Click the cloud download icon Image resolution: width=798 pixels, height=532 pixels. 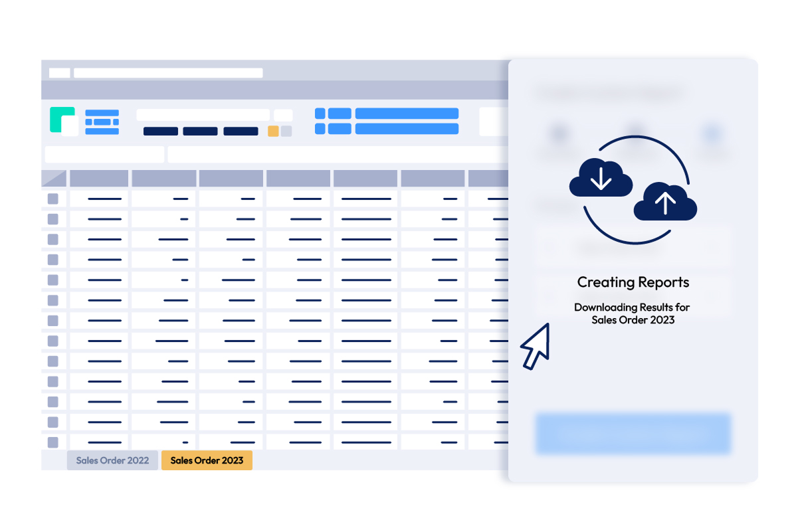(x=601, y=177)
